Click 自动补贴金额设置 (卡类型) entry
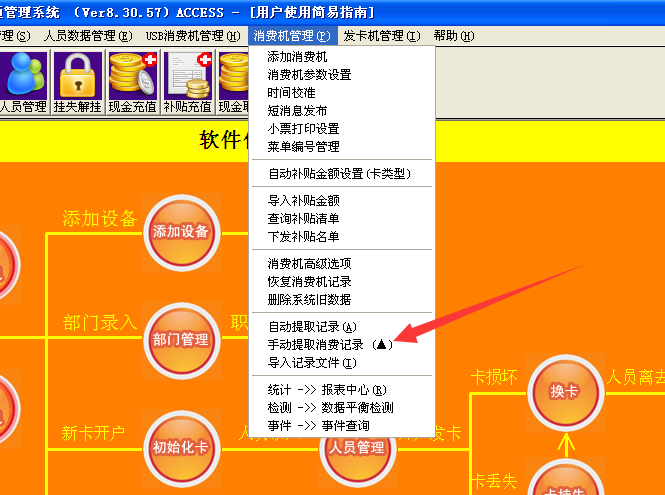This screenshot has height=495, width=665. [339, 174]
